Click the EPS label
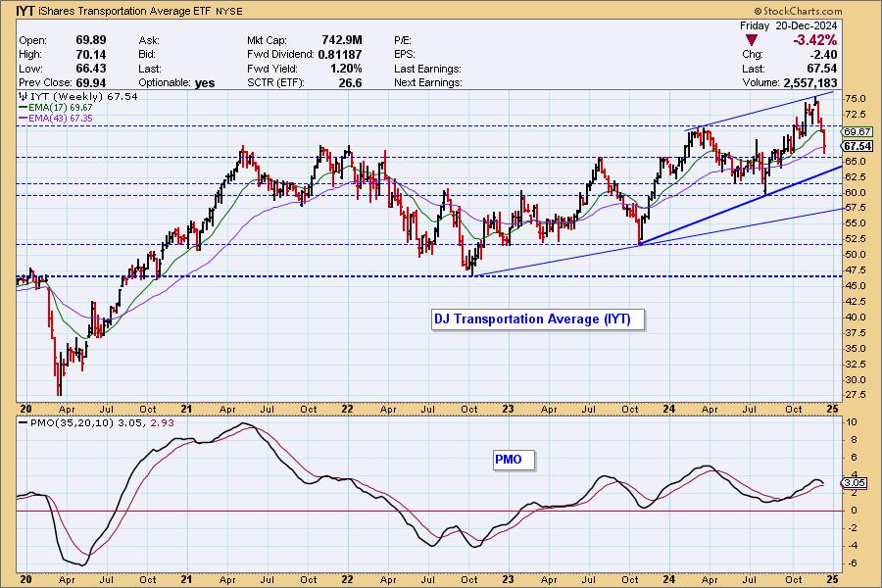The width and height of the screenshot is (882, 588). point(405,55)
